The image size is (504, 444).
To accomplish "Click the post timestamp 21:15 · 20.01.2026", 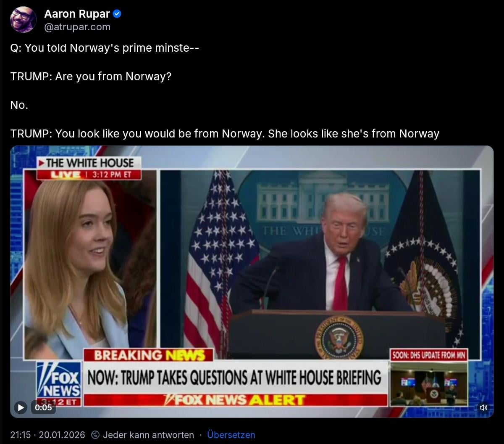I will point(47,435).
